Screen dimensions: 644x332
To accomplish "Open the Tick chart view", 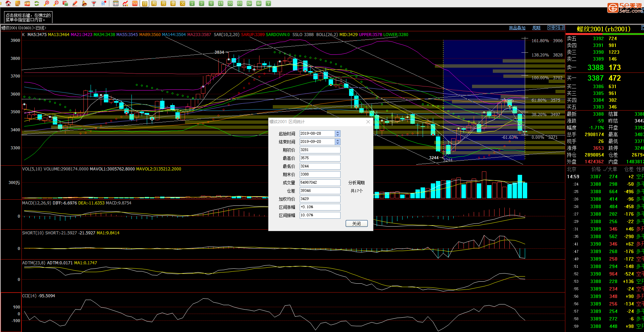I will 135,3.
